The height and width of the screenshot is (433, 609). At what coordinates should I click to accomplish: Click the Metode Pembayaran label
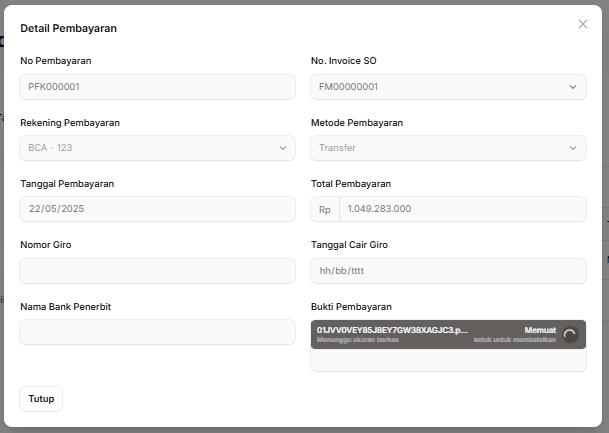(357, 123)
